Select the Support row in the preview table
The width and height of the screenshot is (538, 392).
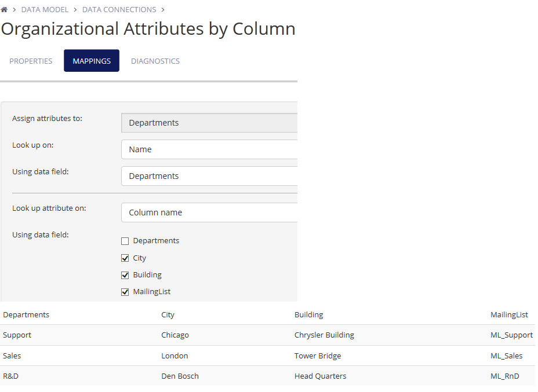(17, 335)
